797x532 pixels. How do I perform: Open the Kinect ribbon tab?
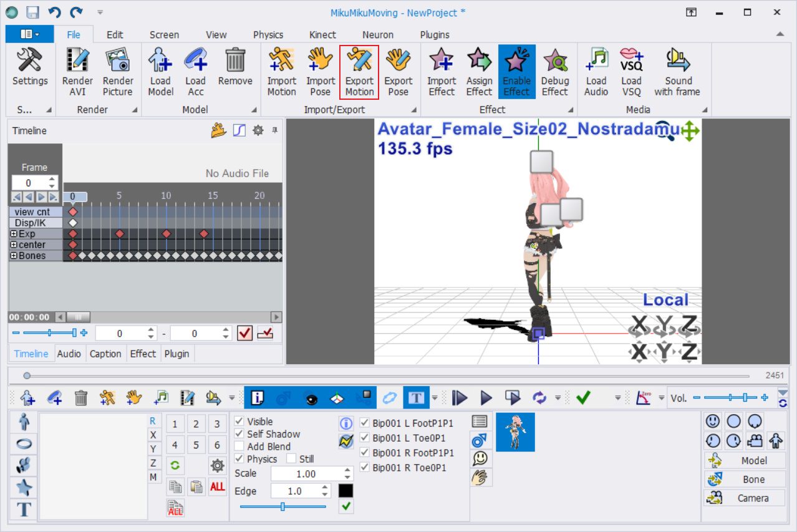coord(322,35)
